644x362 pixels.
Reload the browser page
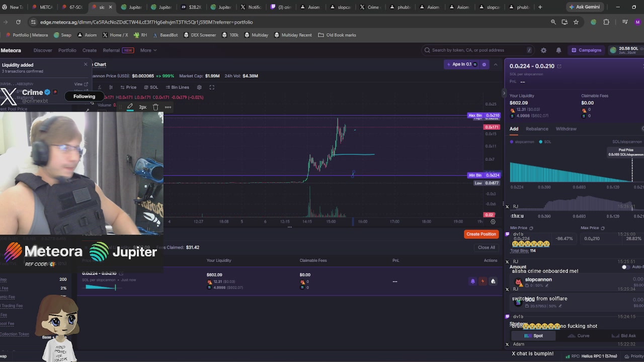tap(18, 22)
